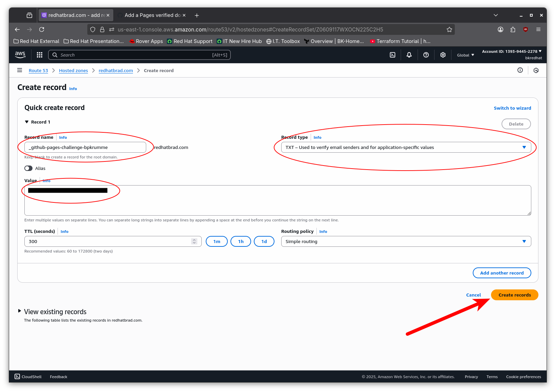Open Cookie preferences in footer
555x392 pixels.
click(524, 377)
